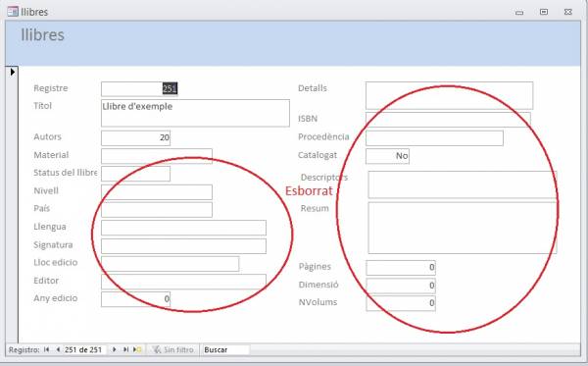588x366 pixels.
Task: Click the NVolums field
Action: [401, 303]
